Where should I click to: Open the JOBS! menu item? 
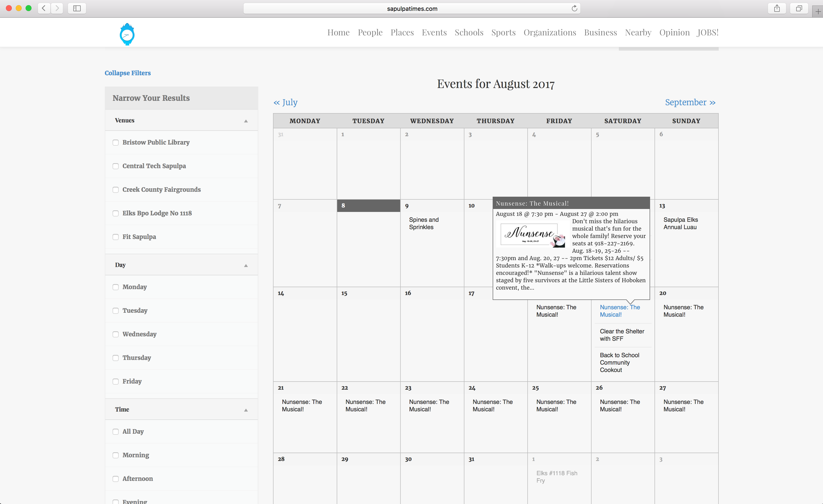tap(708, 32)
